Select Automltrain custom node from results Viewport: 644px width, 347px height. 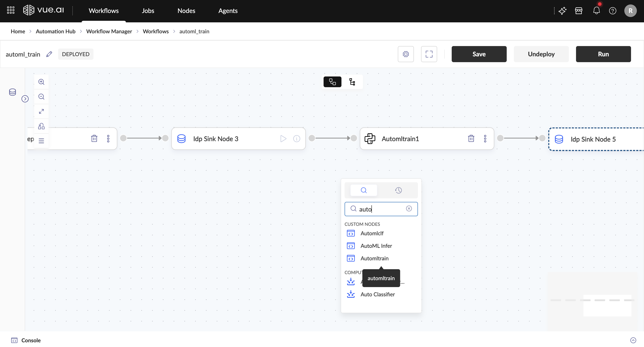click(x=374, y=258)
